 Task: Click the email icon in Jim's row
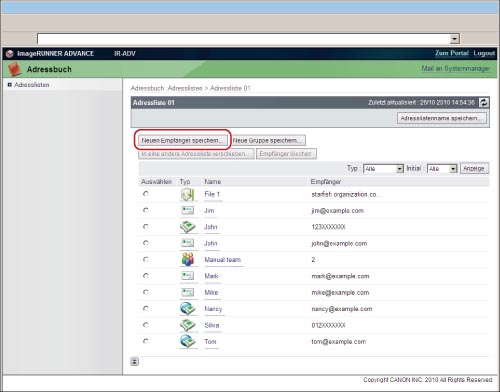click(x=187, y=210)
